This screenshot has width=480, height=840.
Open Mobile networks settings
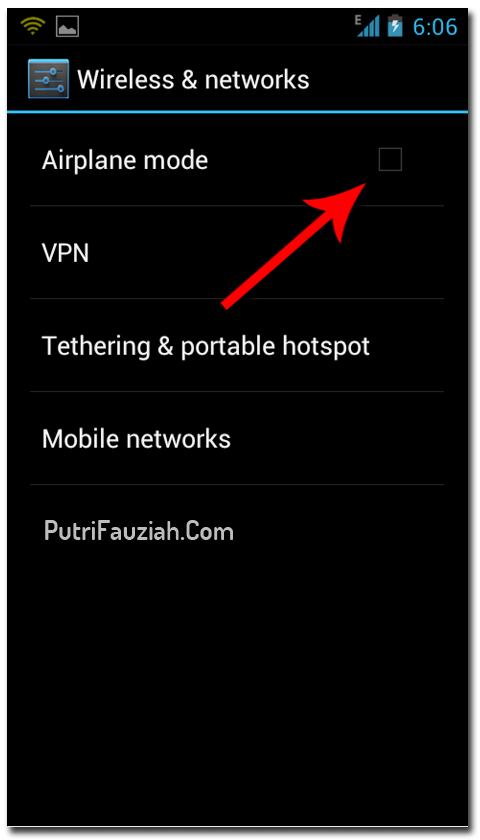point(237,438)
